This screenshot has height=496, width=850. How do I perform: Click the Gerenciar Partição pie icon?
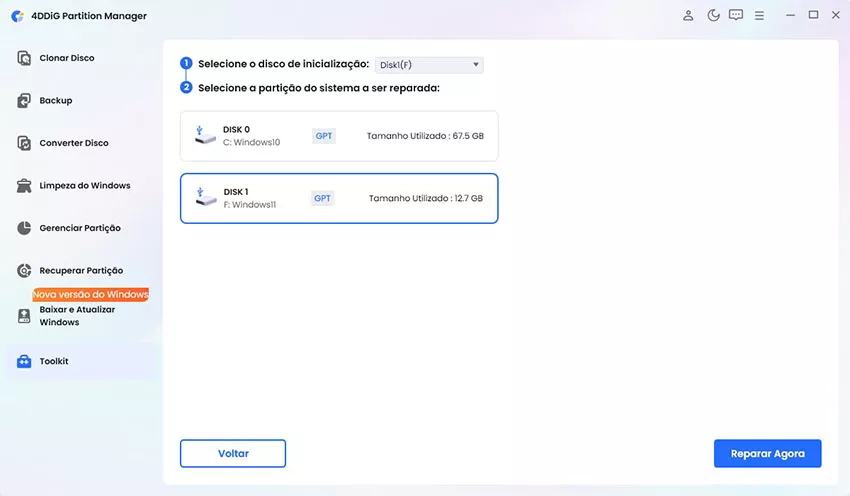24,228
